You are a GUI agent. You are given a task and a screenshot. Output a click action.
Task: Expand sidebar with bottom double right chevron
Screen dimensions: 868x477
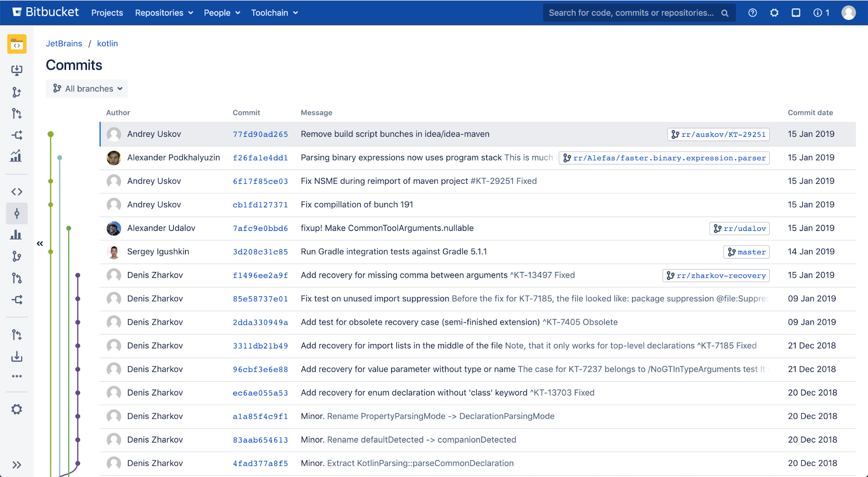tap(17, 465)
